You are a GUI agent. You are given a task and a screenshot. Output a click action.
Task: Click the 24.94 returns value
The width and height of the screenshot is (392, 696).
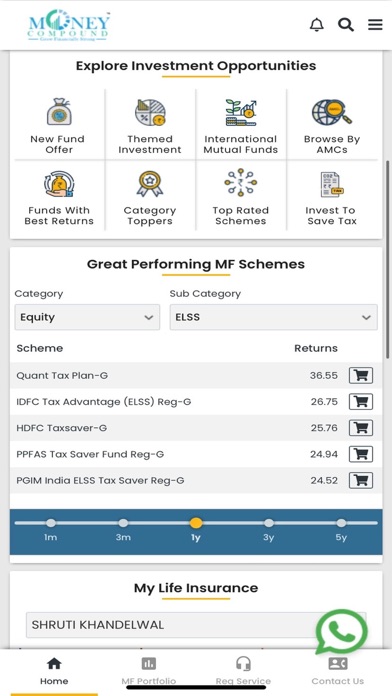(324, 454)
